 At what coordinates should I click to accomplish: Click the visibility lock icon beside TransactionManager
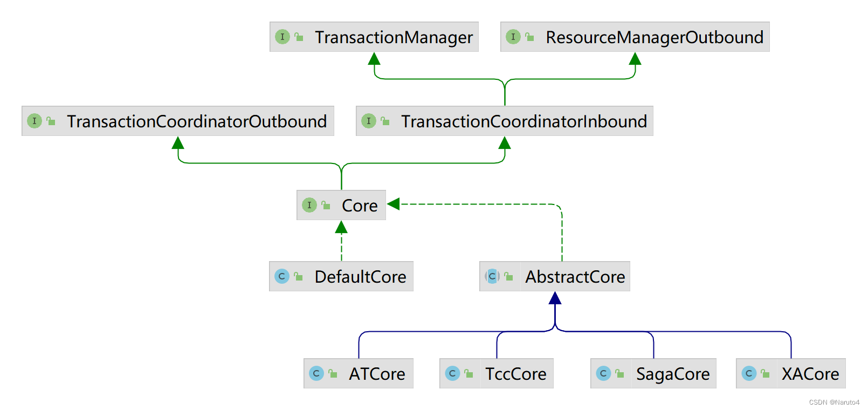[299, 36]
